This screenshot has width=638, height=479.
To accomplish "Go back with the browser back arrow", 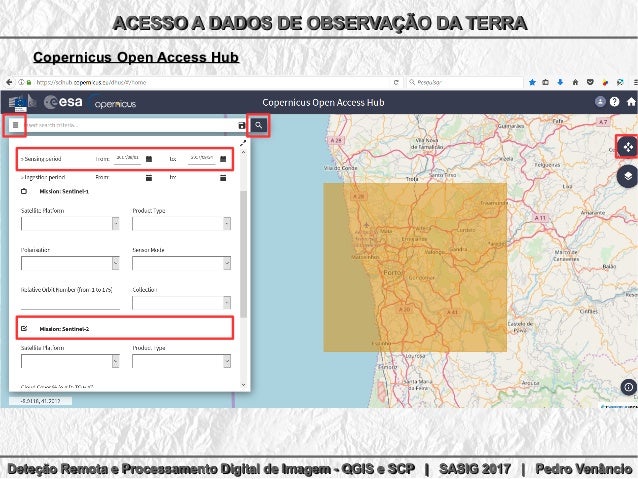I will pos(9,82).
